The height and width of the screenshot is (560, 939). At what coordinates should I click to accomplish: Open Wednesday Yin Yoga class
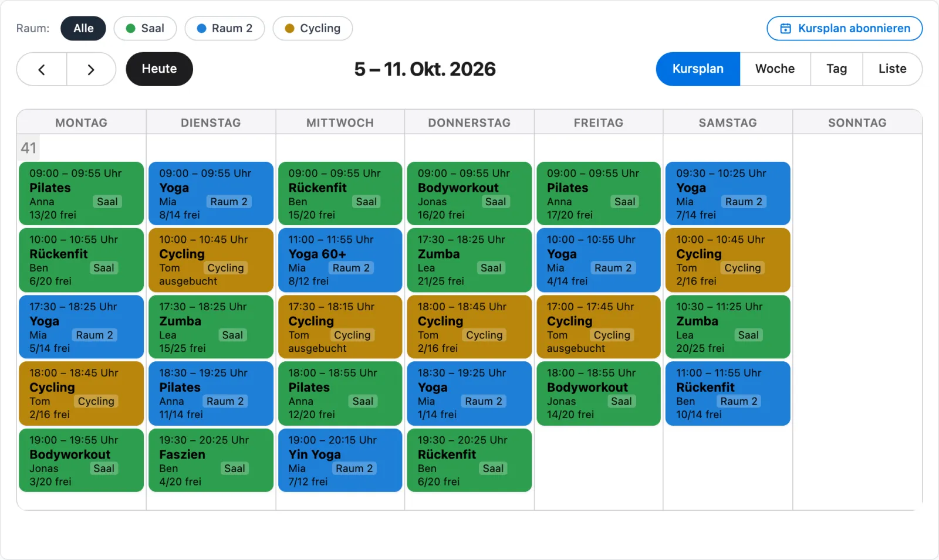340,460
